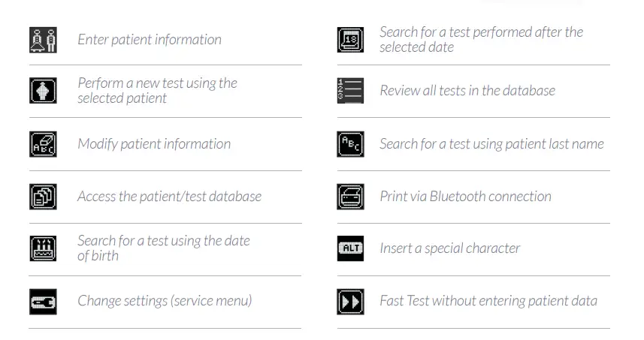
Task: Select 'Access the patient/test database' text
Action: (x=169, y=196)
